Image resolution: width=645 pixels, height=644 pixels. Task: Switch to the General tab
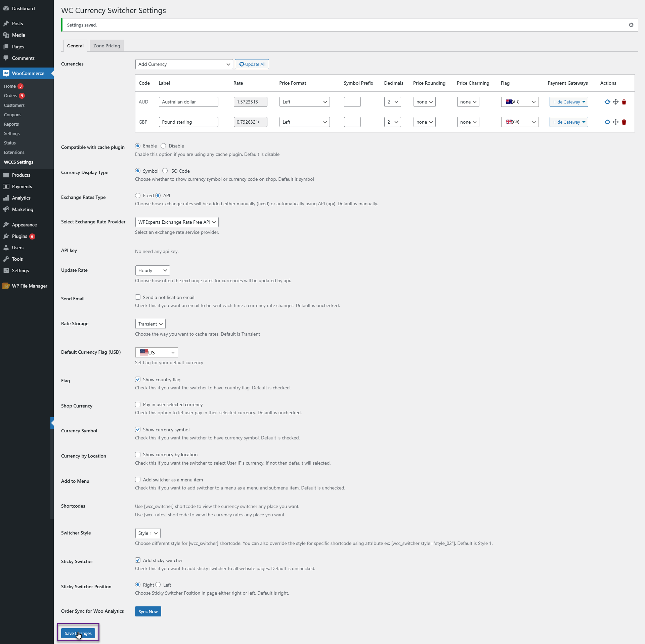click(75, 46)
